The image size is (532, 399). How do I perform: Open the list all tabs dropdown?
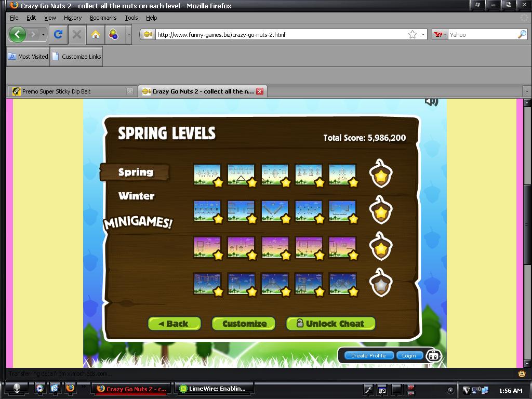pyautogui.click(x=527, y=91)
